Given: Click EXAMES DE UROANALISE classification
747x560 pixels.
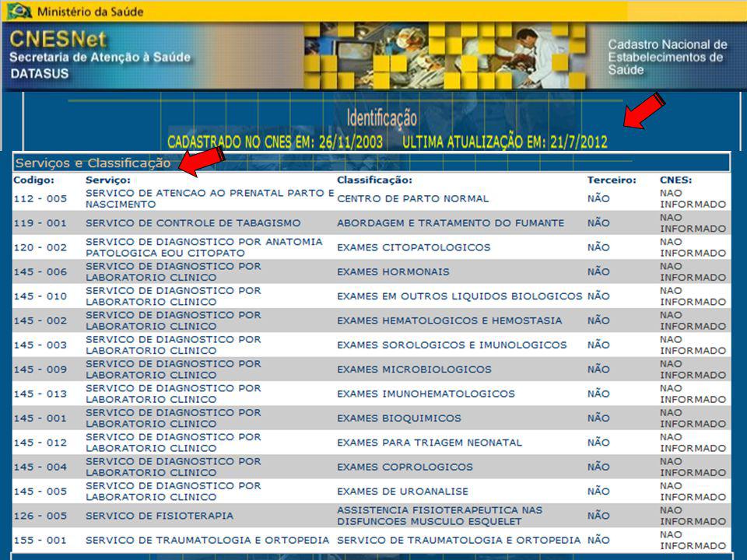Looking at the screenshot, I should (402, 491).
